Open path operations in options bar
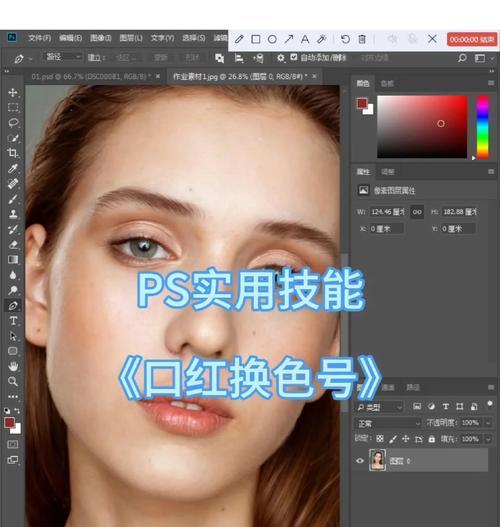This screenshot has width=500, height=527. point(219,58)
